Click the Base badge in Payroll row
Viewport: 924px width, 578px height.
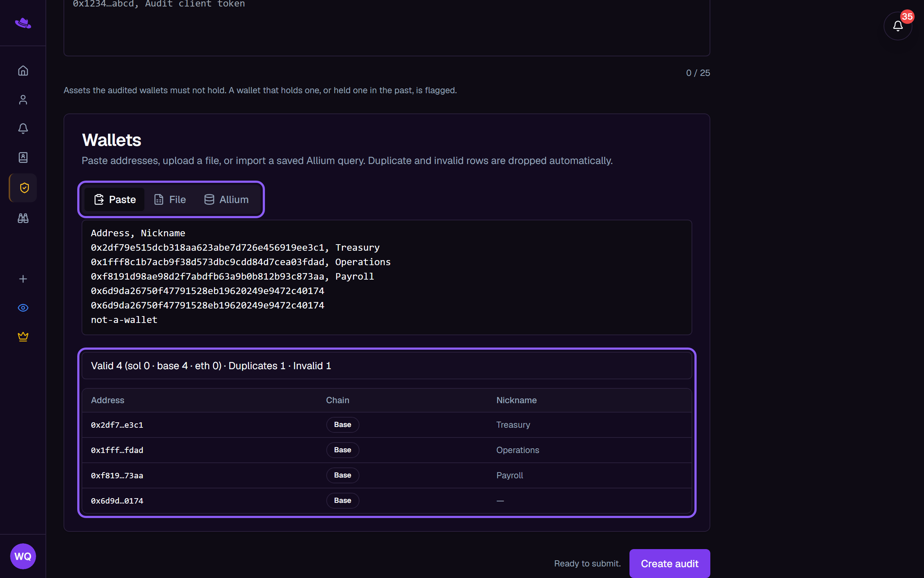pos(343,475)
